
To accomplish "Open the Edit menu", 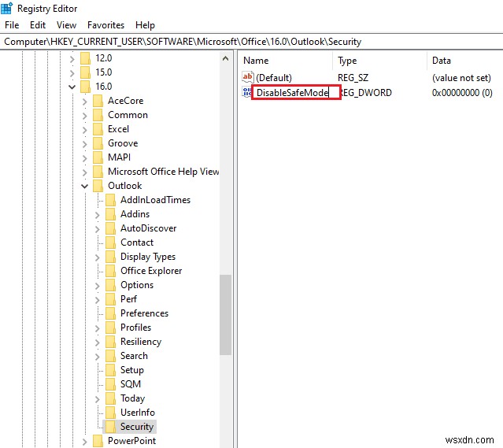I will tap(38, 25).
